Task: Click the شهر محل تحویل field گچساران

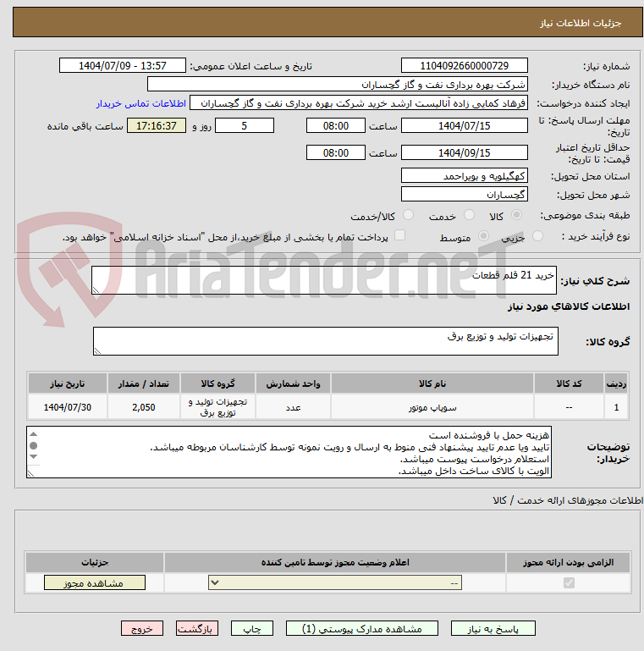Action: [465, 195]
